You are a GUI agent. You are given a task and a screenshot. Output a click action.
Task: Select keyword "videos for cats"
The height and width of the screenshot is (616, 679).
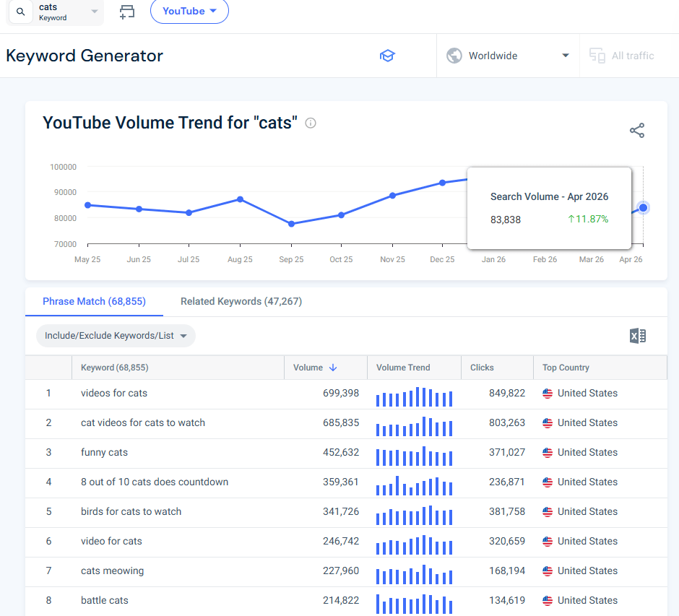[x=114, y=393]
